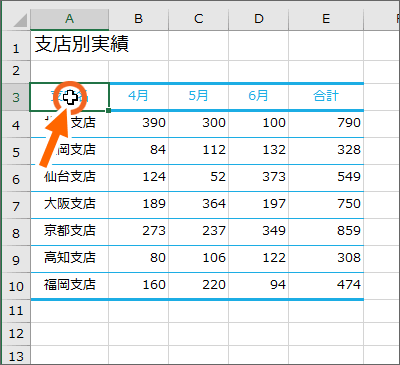Select row 4 header
This screenshot has height=365, width=400.
[16, 124]
